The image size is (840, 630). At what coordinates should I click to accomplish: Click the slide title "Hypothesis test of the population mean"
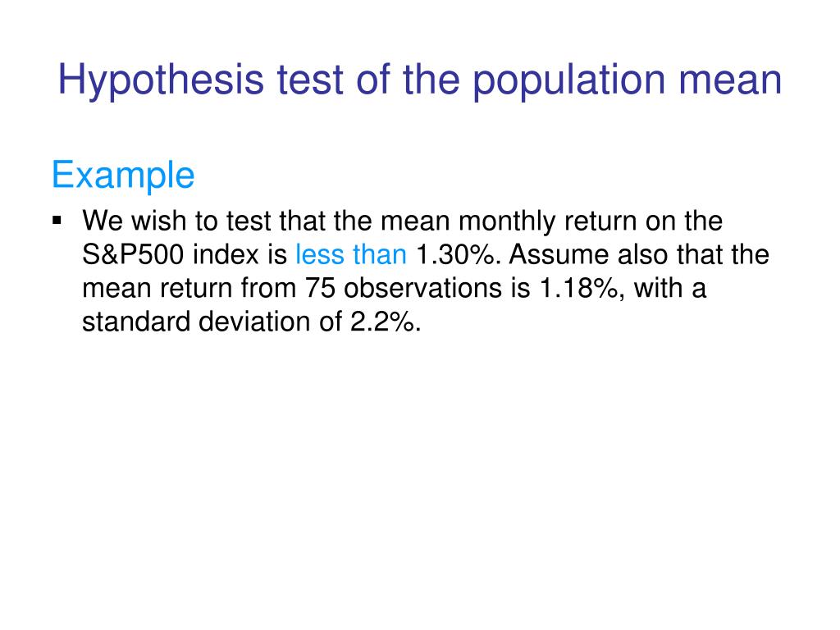(419, 80)
